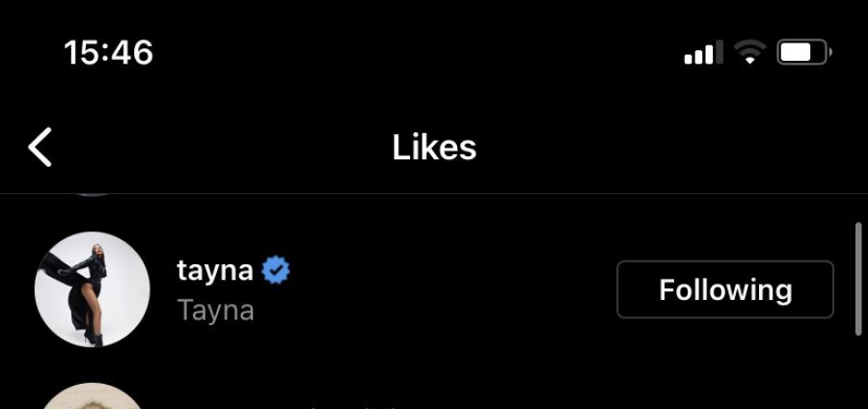Click the cellular signal strength icon
The image size is (868, 409).
click(x=703, y=53)
